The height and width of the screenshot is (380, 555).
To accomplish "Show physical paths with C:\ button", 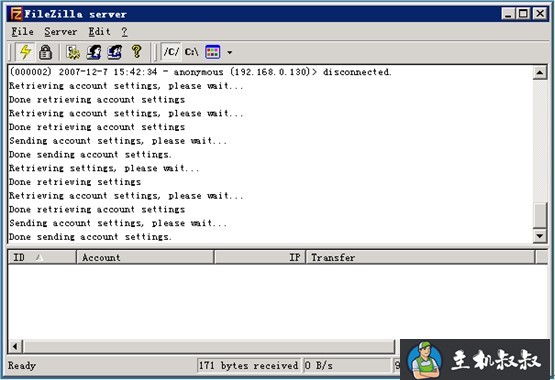I will point(191,52).
